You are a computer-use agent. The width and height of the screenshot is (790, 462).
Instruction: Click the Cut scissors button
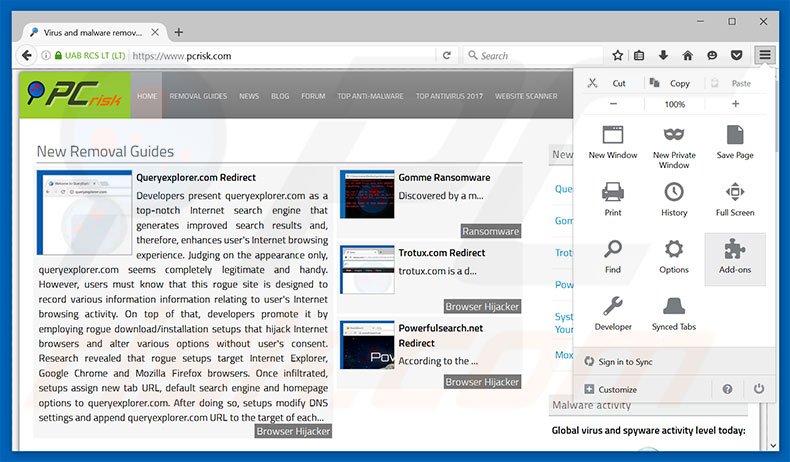[x=608, y=83]
